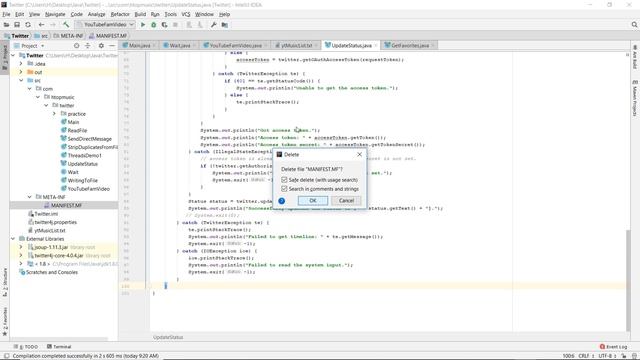Click the UTF-8 encoding in status bar
The width and height of the screenshot is (640, 360).
pyautogui.click(x=607, y=356)
